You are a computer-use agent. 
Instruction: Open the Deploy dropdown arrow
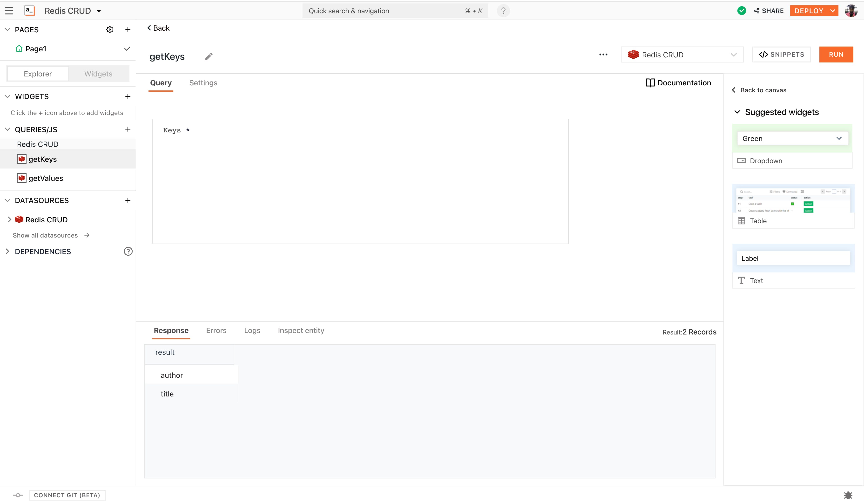(x=832, y=11)
